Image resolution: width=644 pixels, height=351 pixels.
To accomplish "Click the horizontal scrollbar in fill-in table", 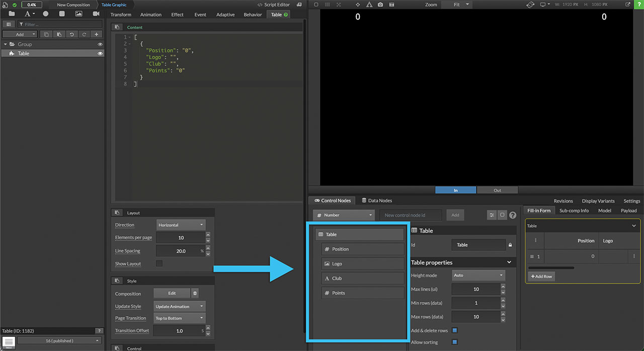I will coord(551,268).
